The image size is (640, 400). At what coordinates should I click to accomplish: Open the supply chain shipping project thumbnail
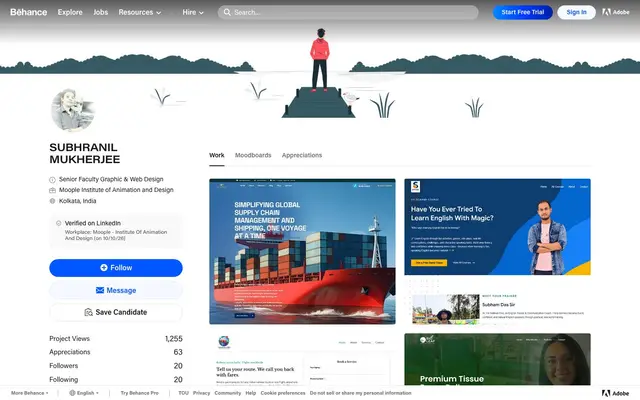(302, 251)
